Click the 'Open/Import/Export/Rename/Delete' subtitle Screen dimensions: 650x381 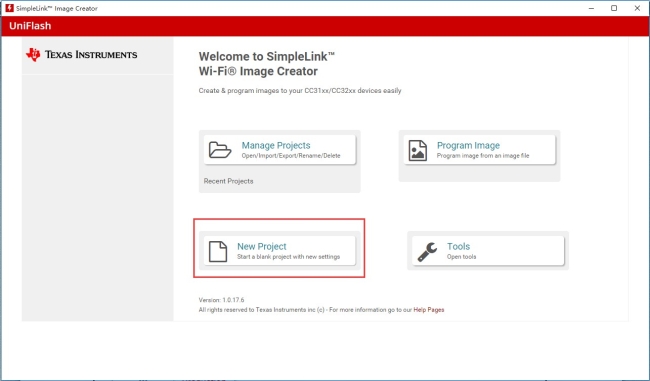coord(291,156)
